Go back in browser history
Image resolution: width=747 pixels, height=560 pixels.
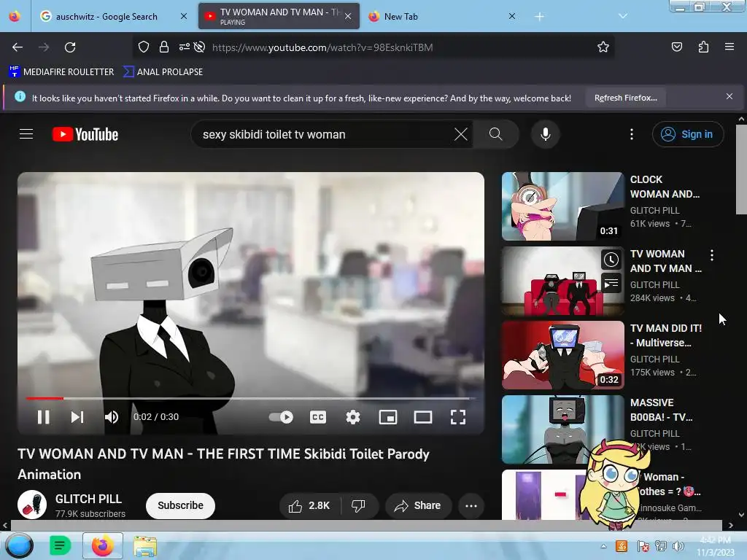click(18, 47)
